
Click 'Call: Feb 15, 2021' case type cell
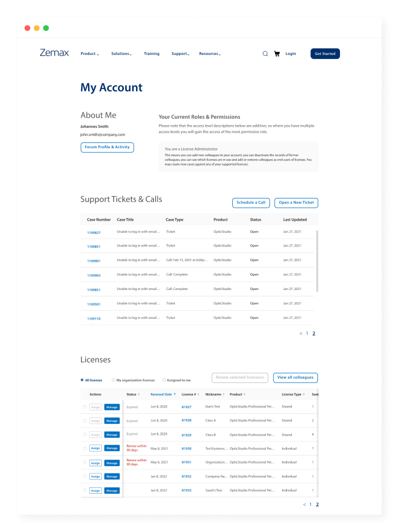(186, 260)
